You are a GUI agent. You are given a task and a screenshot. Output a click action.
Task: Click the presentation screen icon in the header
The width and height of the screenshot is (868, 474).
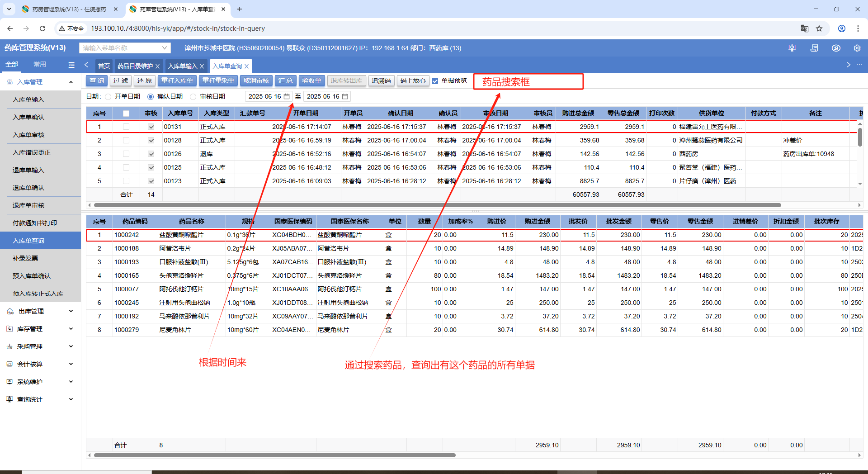pos(792,48)
